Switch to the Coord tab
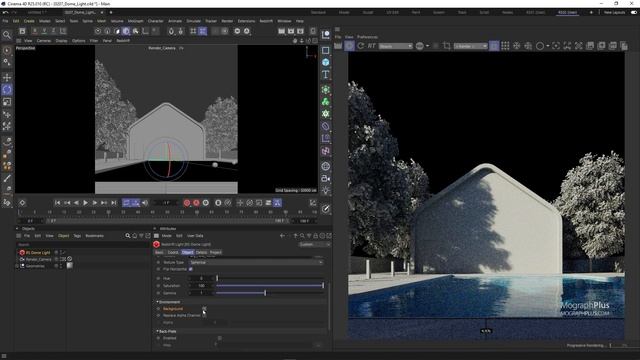This screenshot has width=640, height=360. [173, 253]
